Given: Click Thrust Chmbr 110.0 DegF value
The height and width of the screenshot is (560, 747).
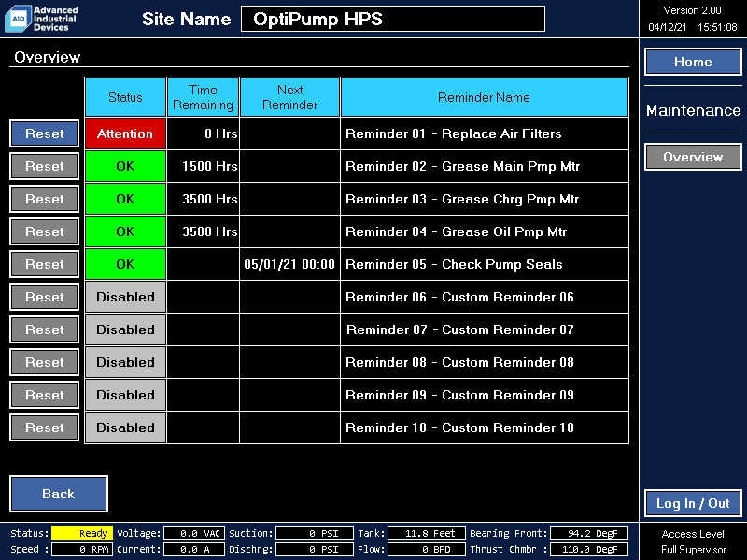Looking at the screenshot, I should pos(589,549).
